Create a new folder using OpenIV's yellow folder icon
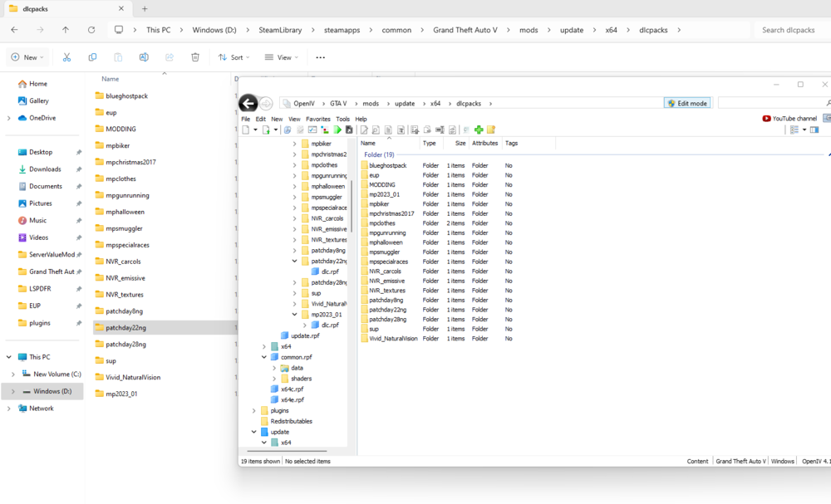This screenshot has width=831, height=504. pyautogui.click(x=490, y=130)
